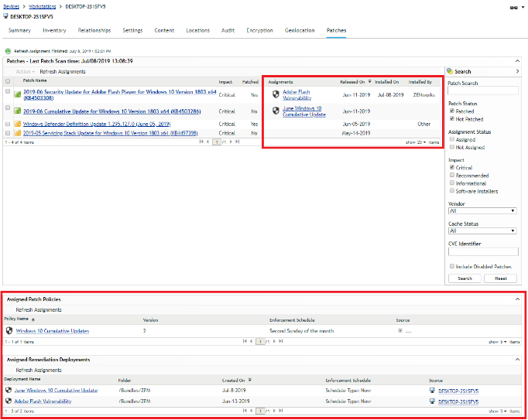Click Refresh Assignments in Patches panel
The height and width of the screenshot is (420, 528).
(x=63, y=72)
